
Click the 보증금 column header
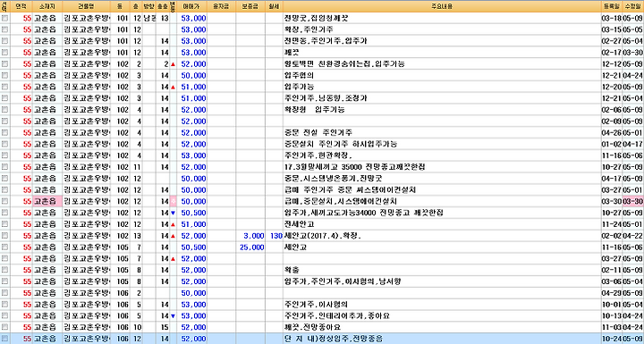pos(250,6)
